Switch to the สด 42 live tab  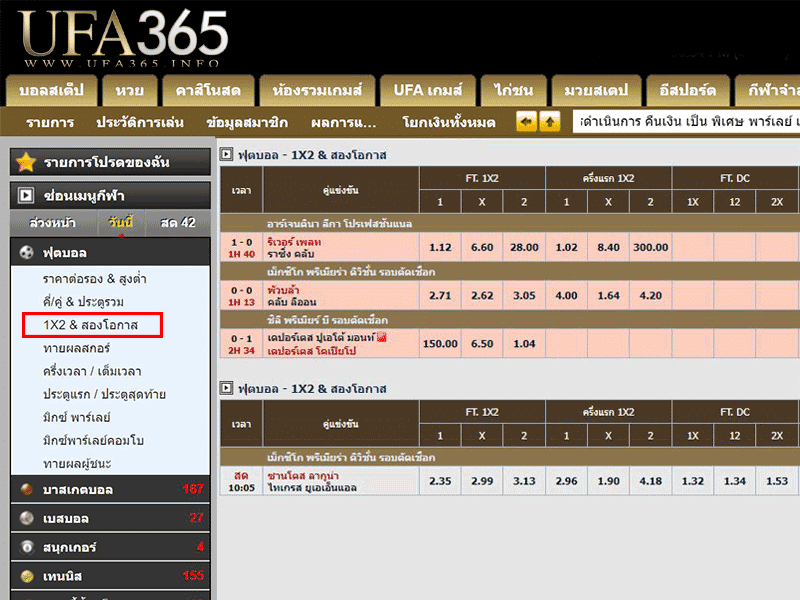pyautogui.click(x=178, y=223)
